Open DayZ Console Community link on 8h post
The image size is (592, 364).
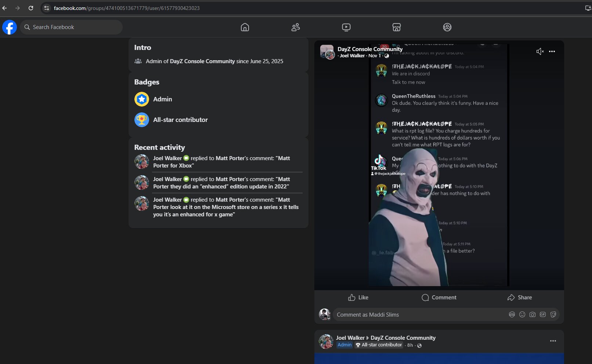(403, 338)
